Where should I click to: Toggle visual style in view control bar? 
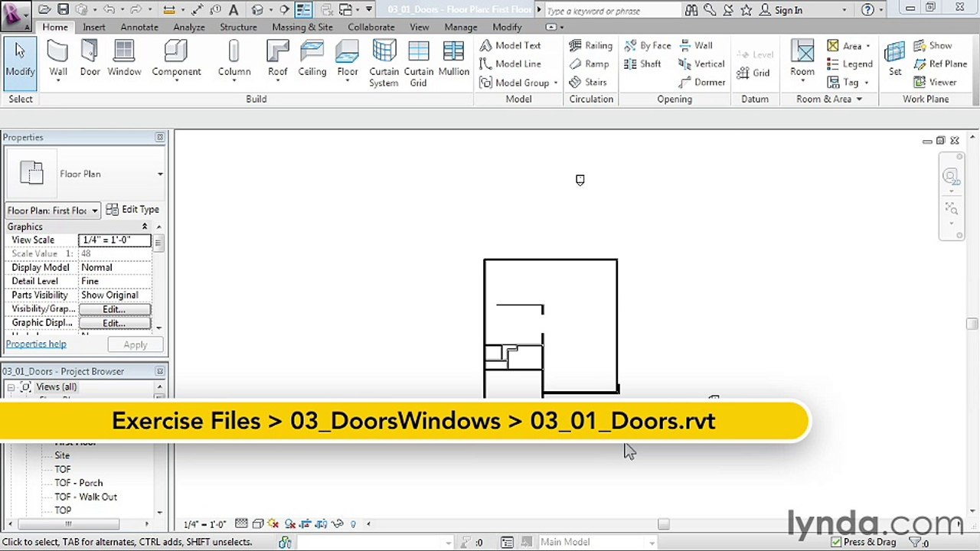click(258, 524)
